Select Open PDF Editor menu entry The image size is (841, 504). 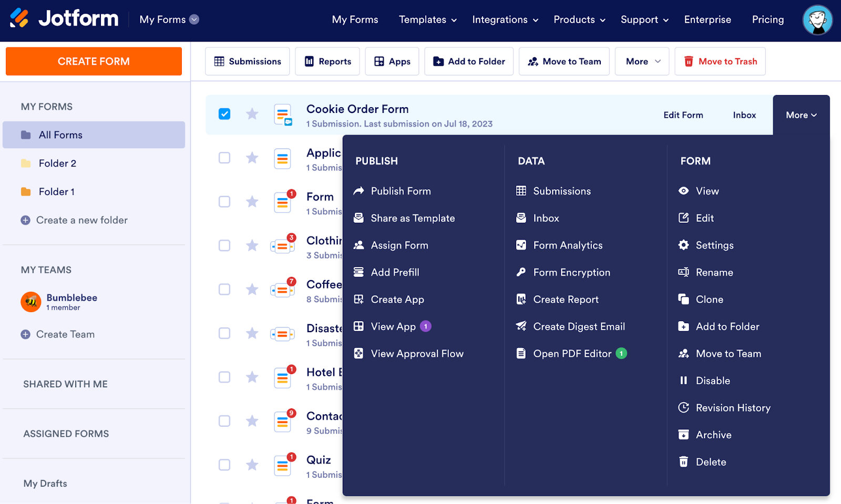[x=572, y=354]
